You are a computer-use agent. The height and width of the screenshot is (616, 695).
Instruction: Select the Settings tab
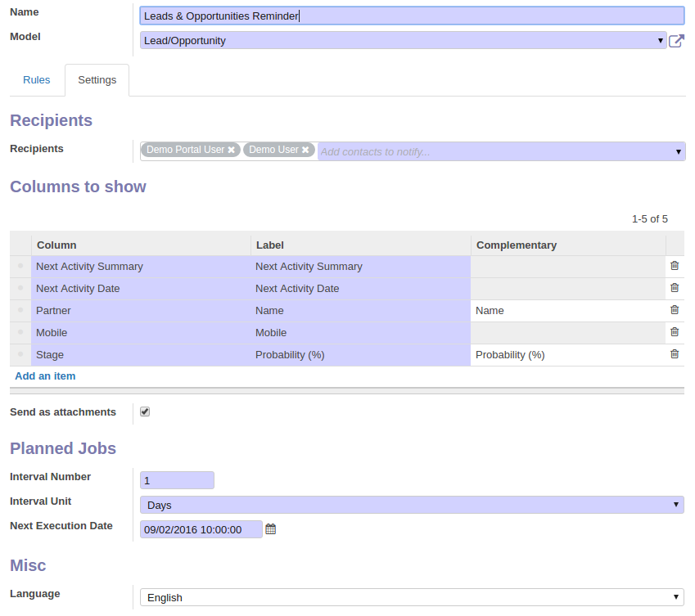click(x=97, y=80)
